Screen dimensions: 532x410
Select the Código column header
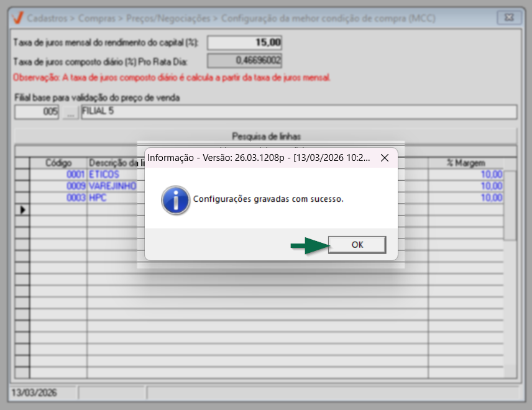click(x=58, y=163)
